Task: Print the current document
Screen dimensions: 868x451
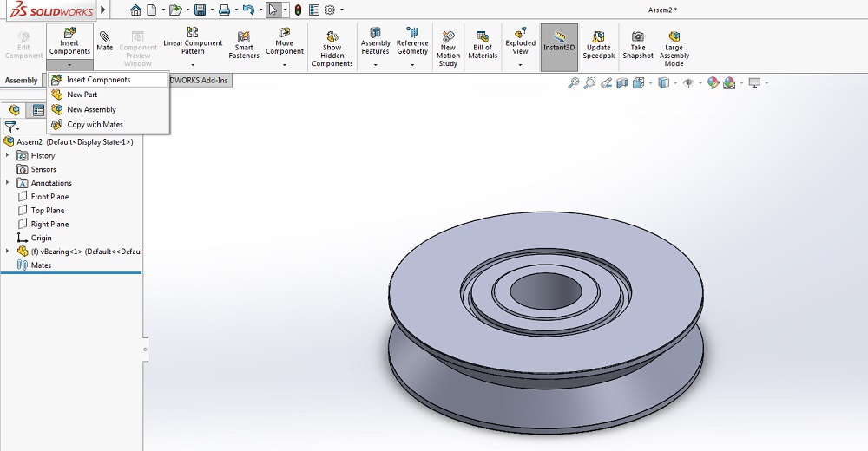Action: tap(224, 10)
